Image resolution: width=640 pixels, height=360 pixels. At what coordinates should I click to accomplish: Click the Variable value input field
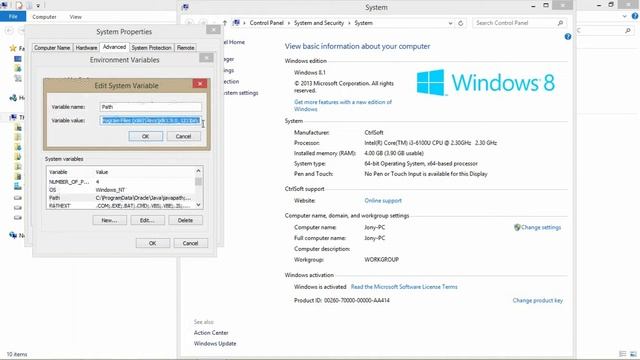(150, 120)
